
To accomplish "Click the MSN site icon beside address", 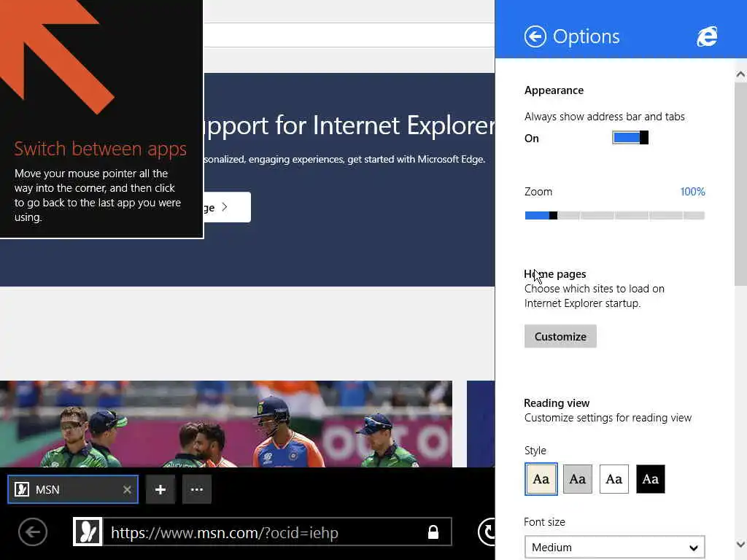I will (x=88, y=532).
